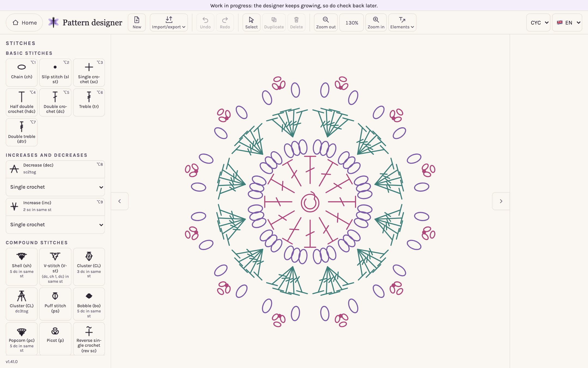The height and width of the screenshot is (368, 588).
Task: Collapse the left stitches panel arrow
Action: click(120, 201)
